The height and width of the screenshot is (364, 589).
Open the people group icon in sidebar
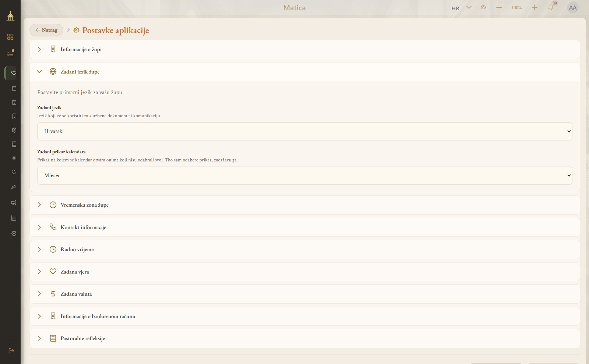click(14, 187)
